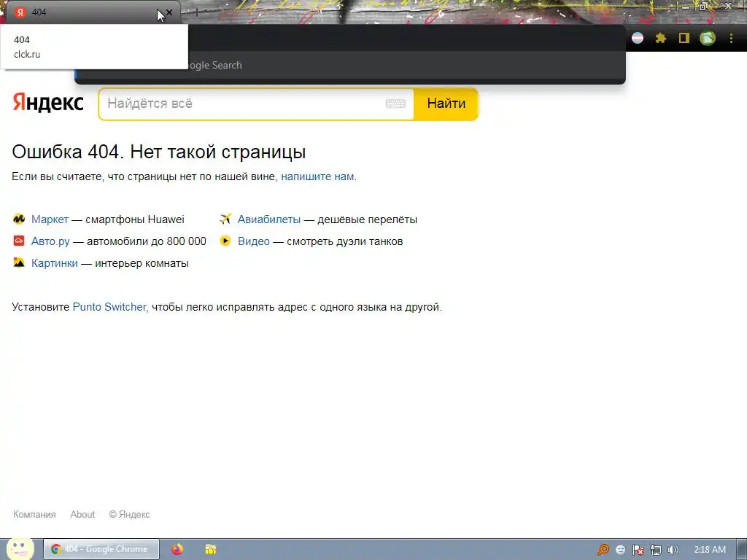
Task: Click the Show desktop strip at taskbar end
Action: click(742, 549)
